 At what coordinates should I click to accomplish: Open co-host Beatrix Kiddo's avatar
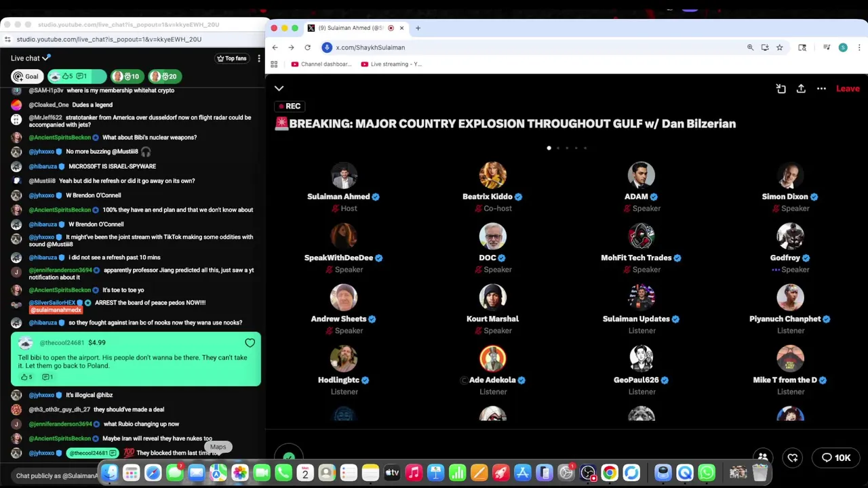(x=493, y=176)
